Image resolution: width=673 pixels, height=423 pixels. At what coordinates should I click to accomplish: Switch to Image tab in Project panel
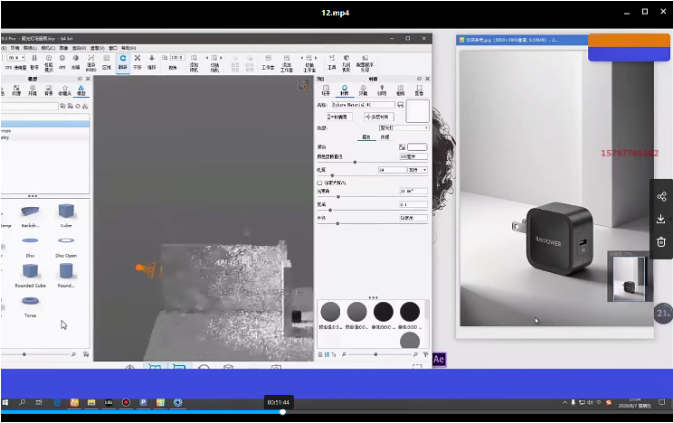[x=419, y=90]
